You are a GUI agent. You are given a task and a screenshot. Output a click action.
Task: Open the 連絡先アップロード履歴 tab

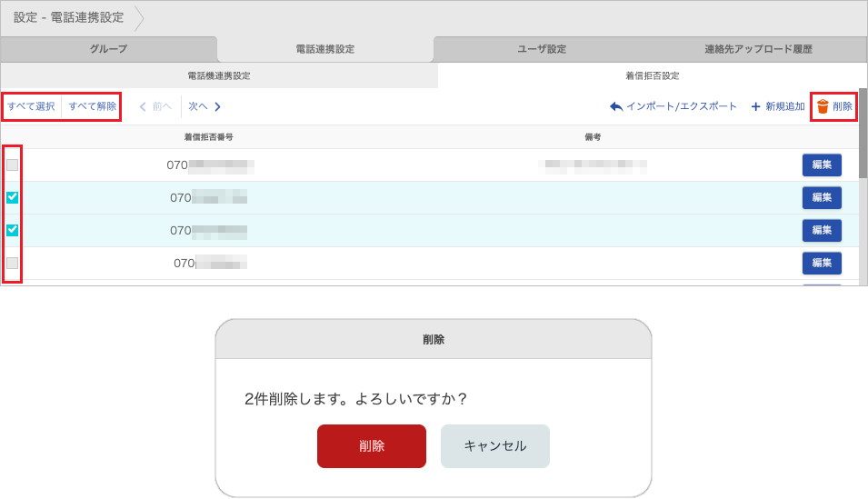tap(758, 49)
